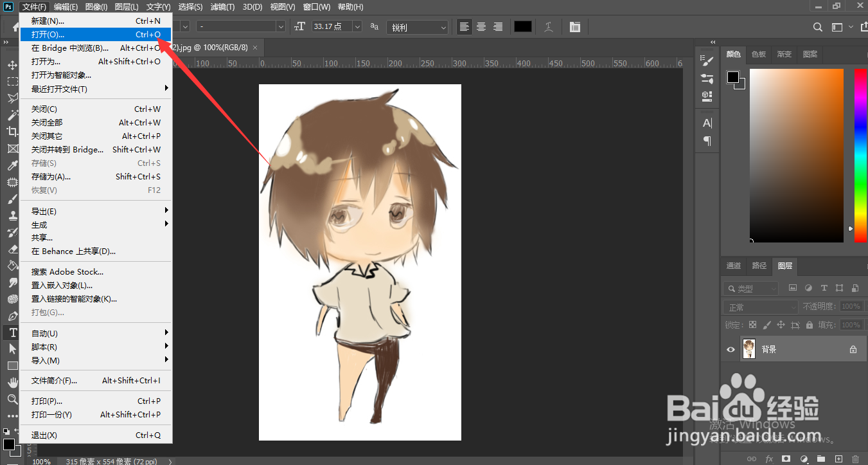Expand the 自动(U) submenu
868x465 pixels.
pos(96,334)
